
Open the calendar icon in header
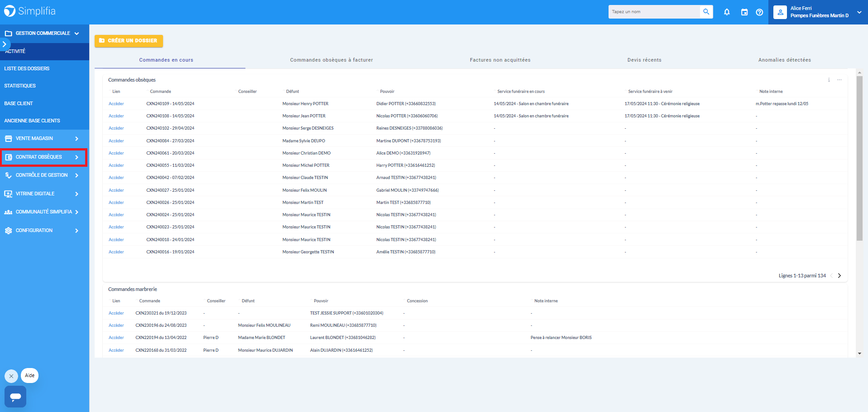tap(744, 12)
